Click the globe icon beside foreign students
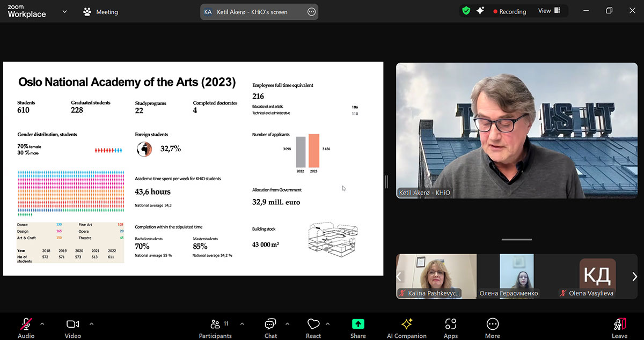644x340 pixels. pos(144,149)
